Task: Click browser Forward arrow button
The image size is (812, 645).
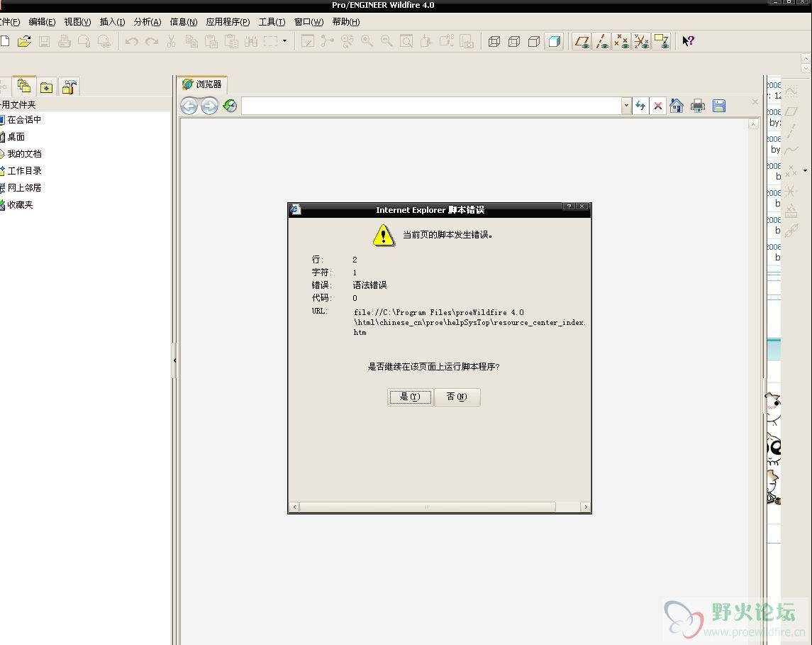Action: click(209, 106)
